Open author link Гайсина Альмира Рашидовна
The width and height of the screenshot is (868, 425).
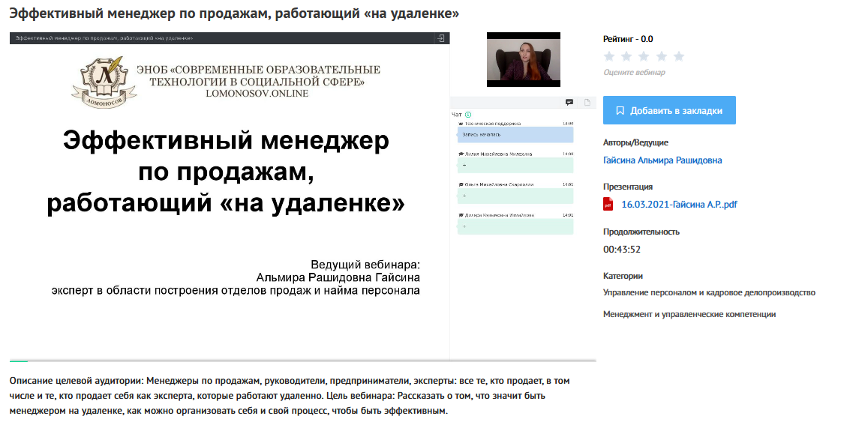pyautogui.click(x=662, y=160)
